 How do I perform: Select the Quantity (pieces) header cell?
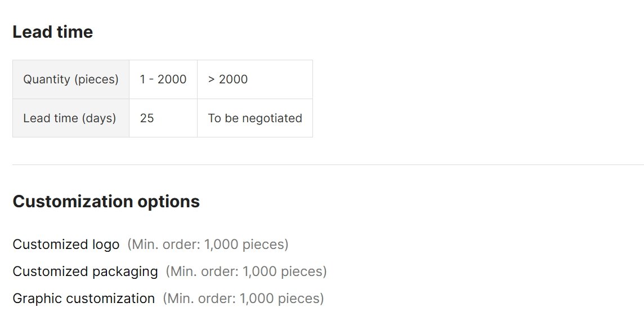[x=71, y=79]
